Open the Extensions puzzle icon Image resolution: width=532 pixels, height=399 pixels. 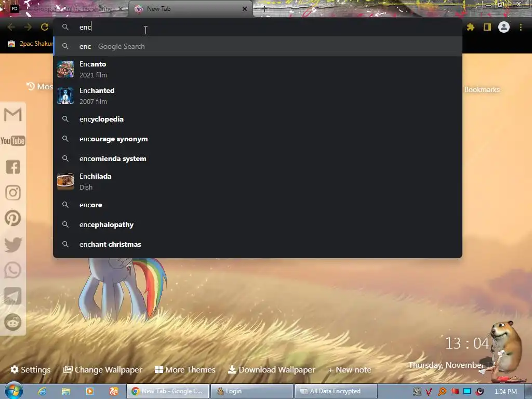click(471, 27)
